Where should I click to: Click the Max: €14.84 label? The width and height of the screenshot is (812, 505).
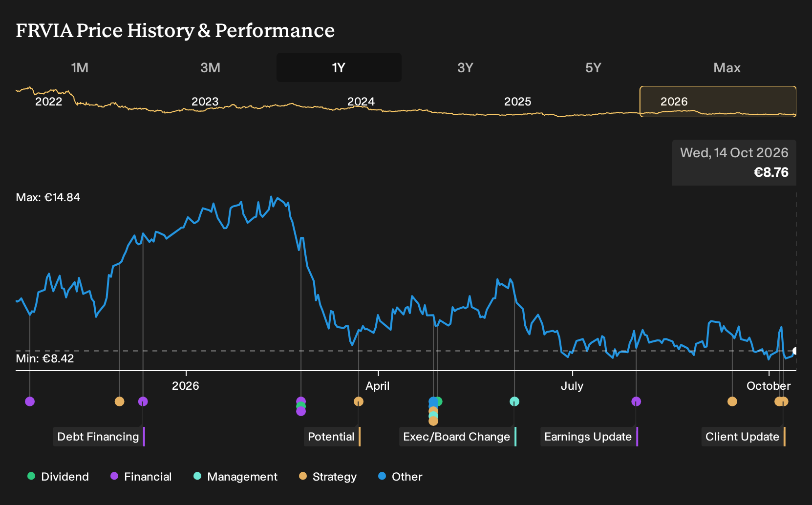click(48, 197)
